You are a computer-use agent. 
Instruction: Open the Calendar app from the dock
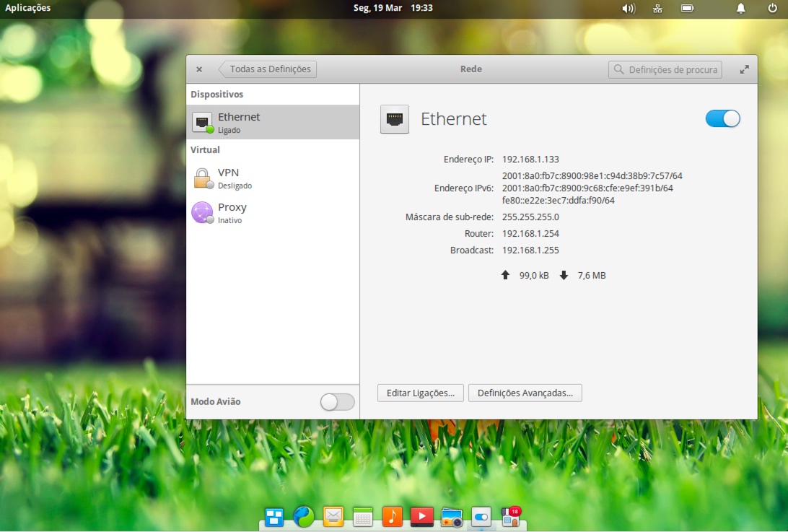pyautogui.click(x=362, y=516)
